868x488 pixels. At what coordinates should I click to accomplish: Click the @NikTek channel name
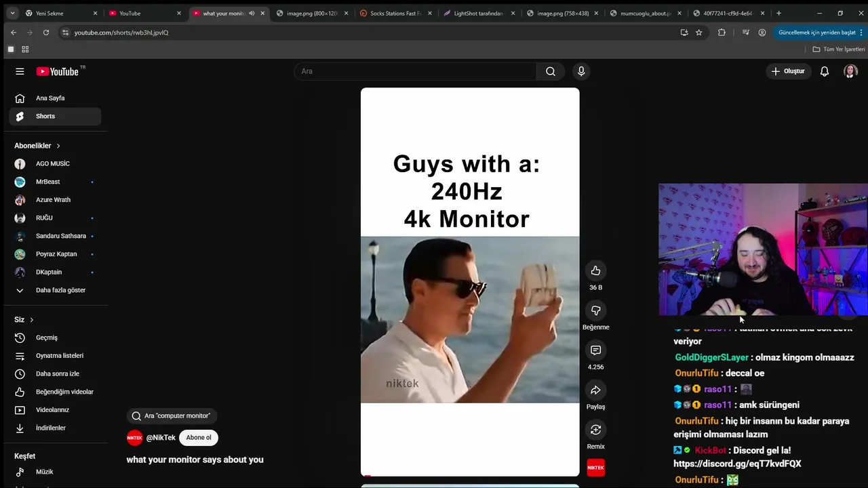[x=161, y=438]
